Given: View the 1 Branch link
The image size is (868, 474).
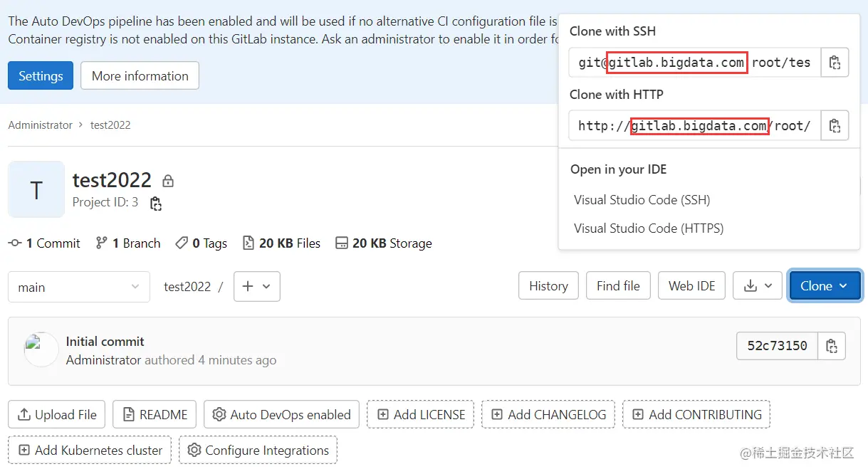Looking at the screenshot, I should pos(128,243).
